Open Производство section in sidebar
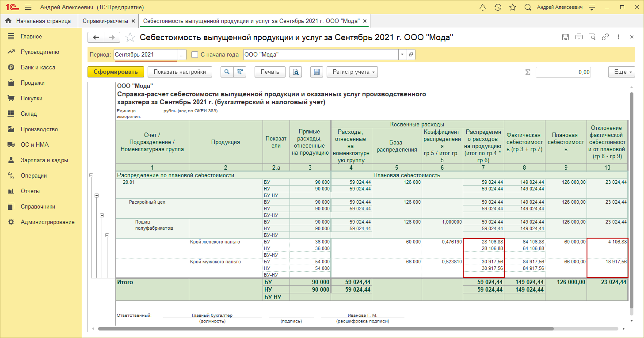The height and width of the screenshot is (338, 644). click(39, 129)
